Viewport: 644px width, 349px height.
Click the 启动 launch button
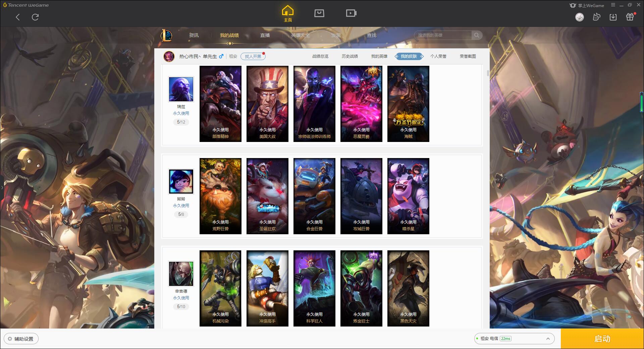[x=602, y=339]
